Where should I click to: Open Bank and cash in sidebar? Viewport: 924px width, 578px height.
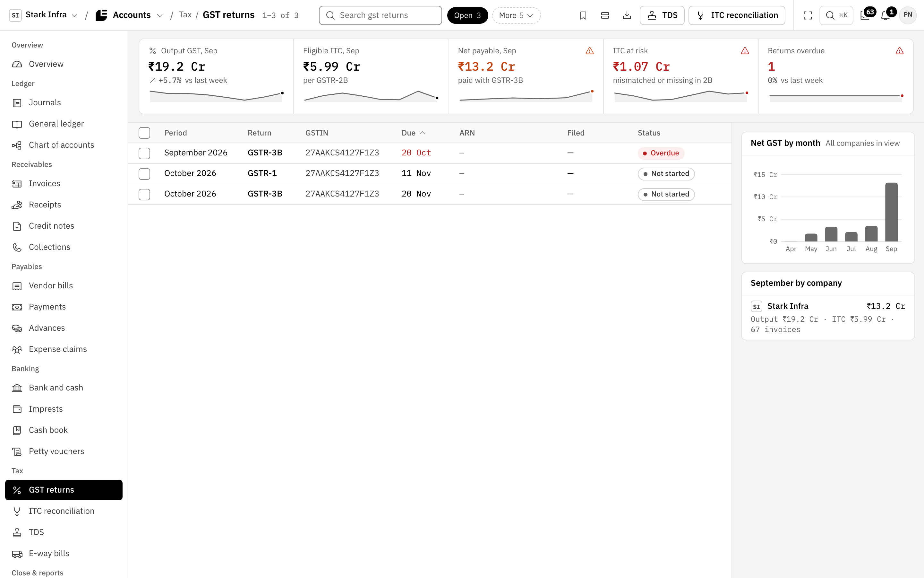click(x=64, y=388)
